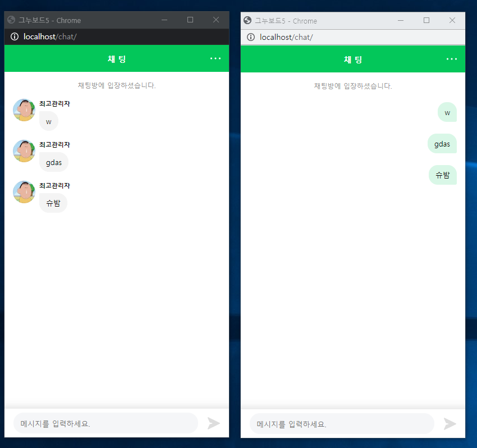Maximize the right Chrome window
This screenshot has height=448, width=477.
pyautogui.click(x=426, y=20)
